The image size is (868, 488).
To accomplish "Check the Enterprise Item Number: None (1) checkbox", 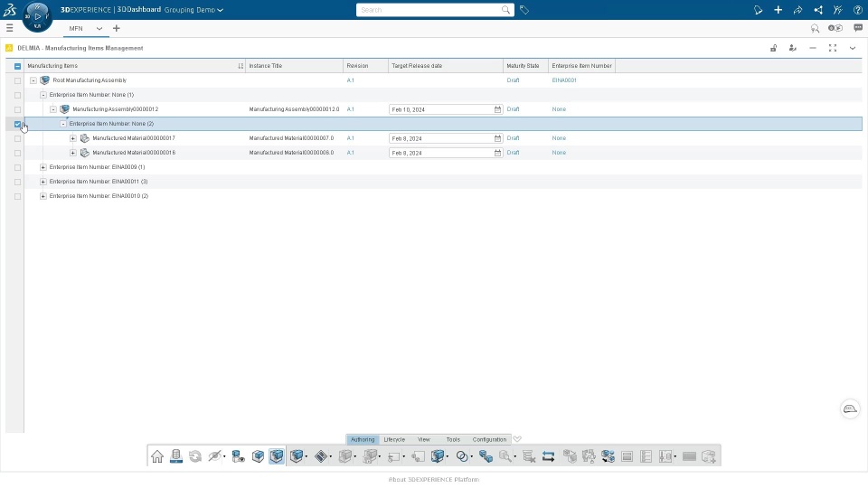I will click(x=18, y=95).
